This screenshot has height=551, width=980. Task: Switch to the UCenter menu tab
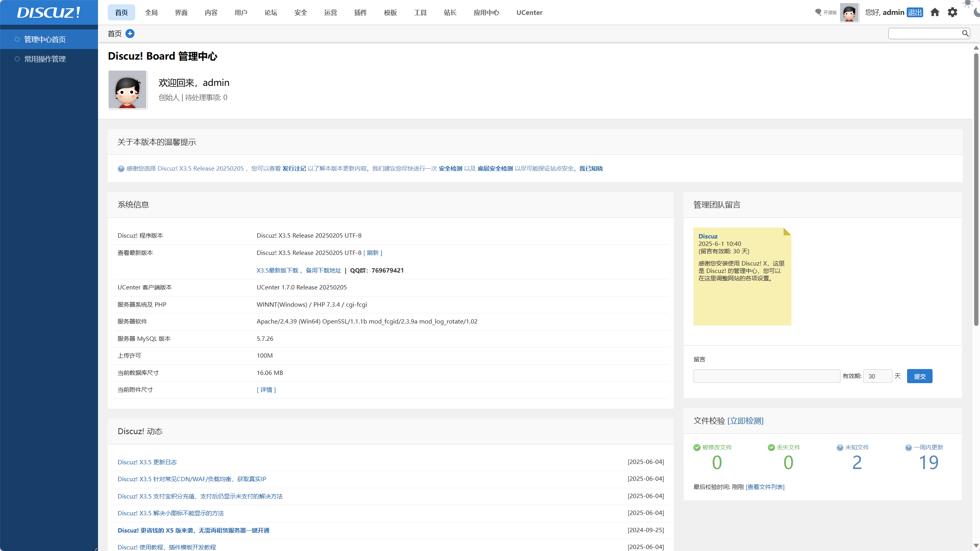[529, 13]
